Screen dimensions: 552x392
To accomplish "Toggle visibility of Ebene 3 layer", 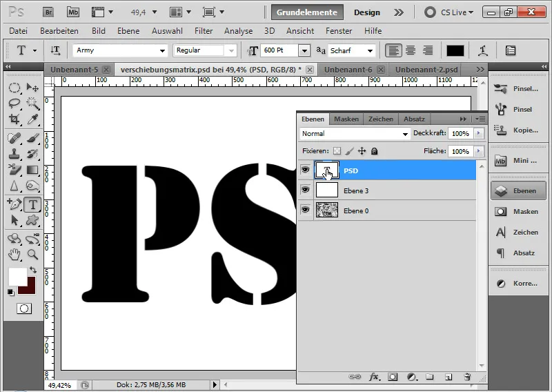I will point(305,190).
